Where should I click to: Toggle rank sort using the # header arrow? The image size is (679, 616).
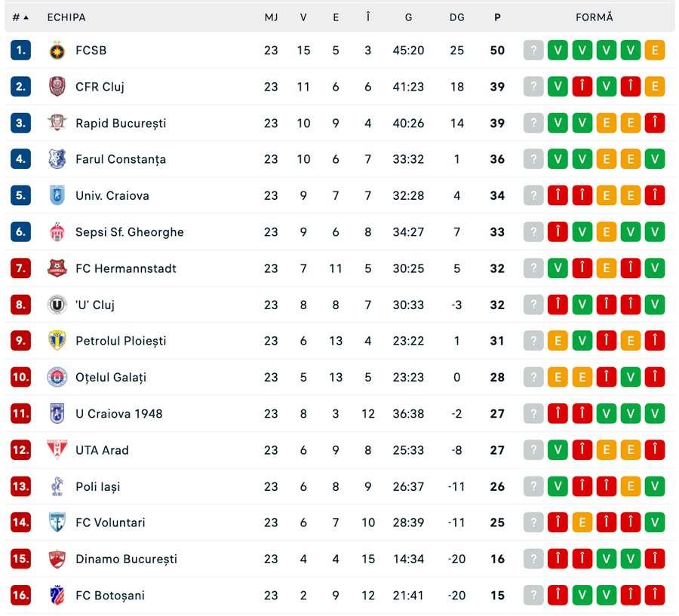pos(22,17)
